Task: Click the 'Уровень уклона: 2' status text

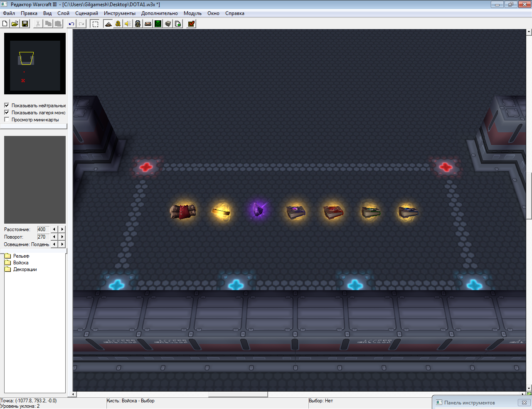Action: point(20,406)
